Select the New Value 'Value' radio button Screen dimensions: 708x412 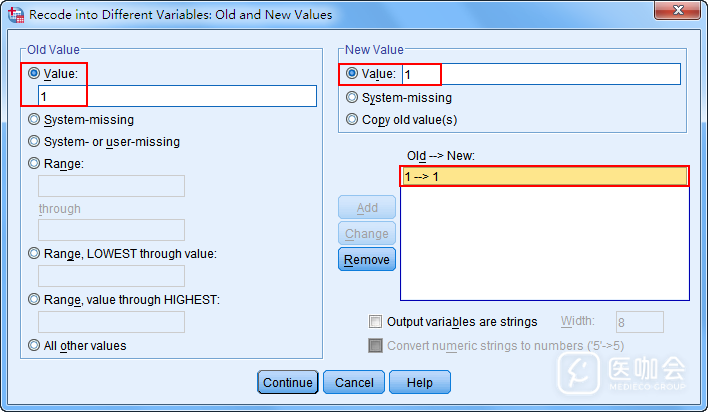(351, 74)
